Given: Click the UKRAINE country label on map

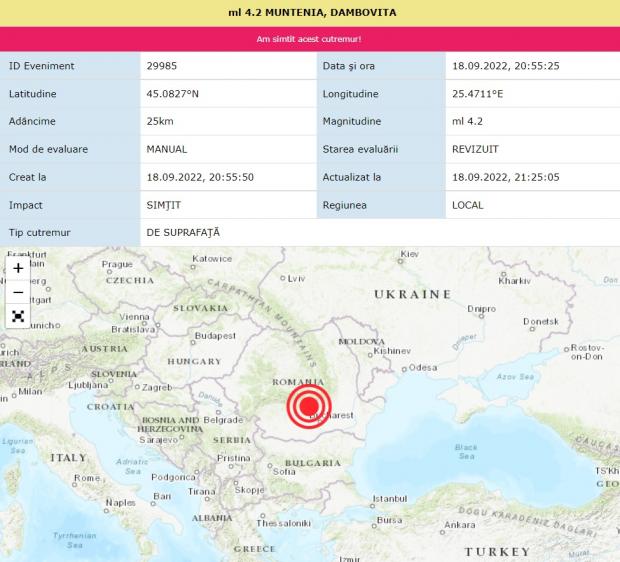Looking at the screenshot, I should point(412,294).
